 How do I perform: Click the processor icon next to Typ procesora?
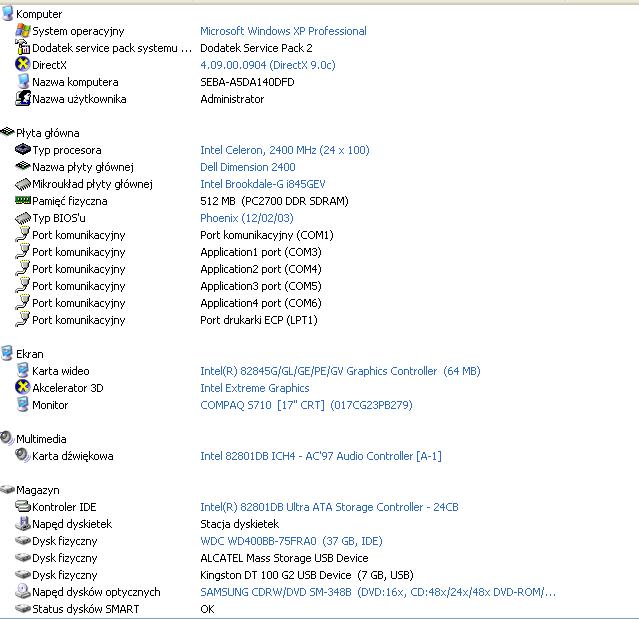point(23,150)
